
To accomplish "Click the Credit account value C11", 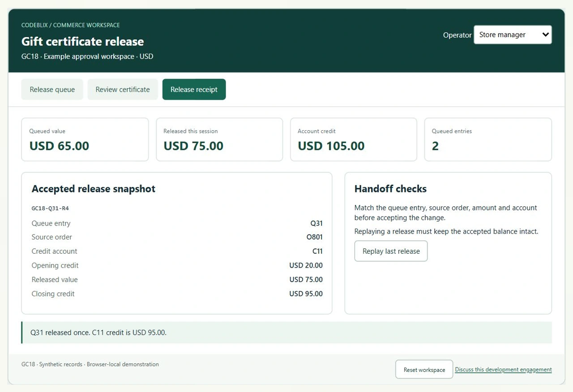I will click(x=317, y=251).
